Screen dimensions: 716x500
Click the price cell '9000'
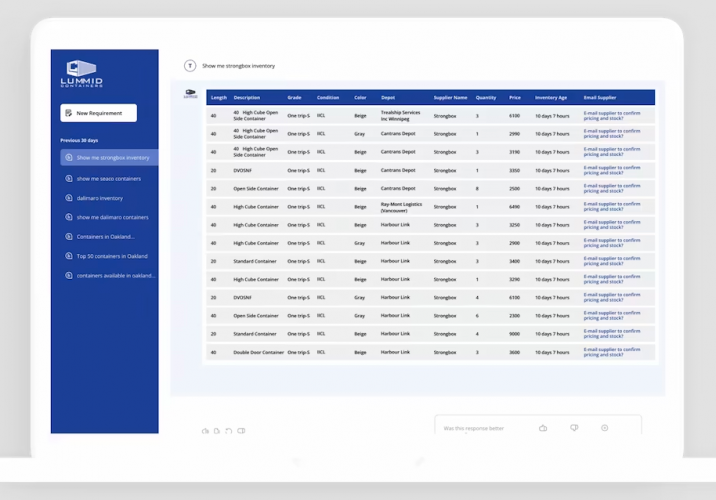(515, 334)
